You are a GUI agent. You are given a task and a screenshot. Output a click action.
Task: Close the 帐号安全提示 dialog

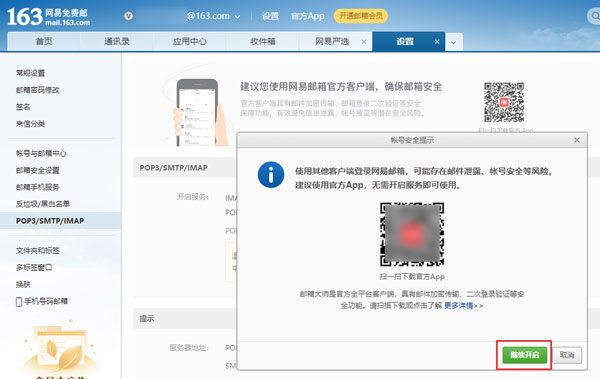[x=577, y=140]
